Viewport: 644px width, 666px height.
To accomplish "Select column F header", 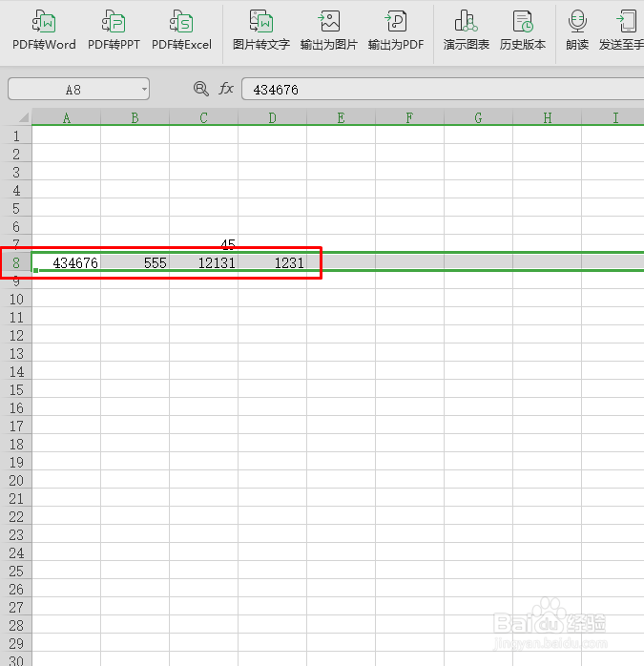I will click(x=409, y=117).
